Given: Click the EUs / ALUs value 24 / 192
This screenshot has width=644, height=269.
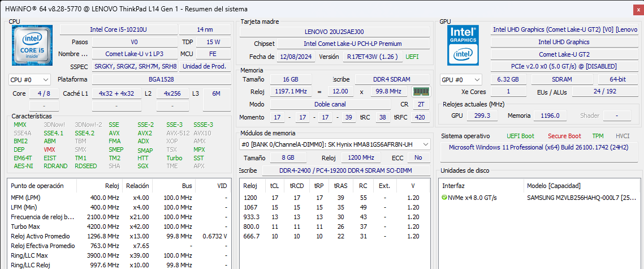Looking at the screenshot, I should pos(605,91).
